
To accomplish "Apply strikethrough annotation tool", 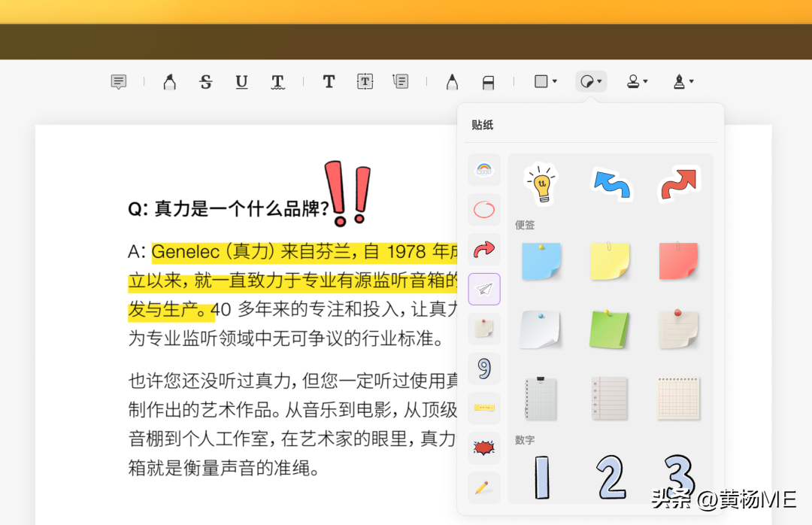I will (x=205, y=81).
